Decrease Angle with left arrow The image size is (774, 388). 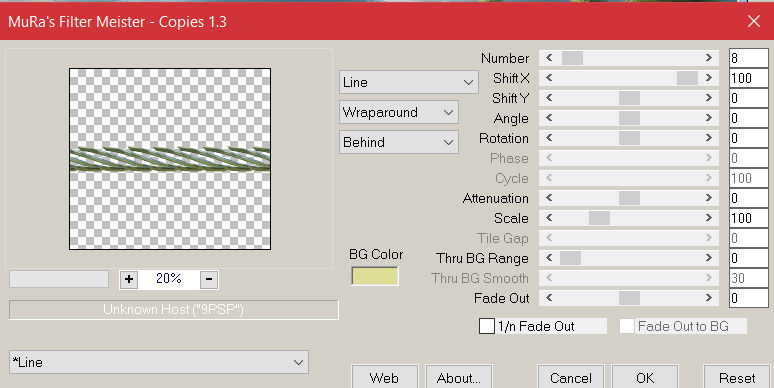[548, 118]
